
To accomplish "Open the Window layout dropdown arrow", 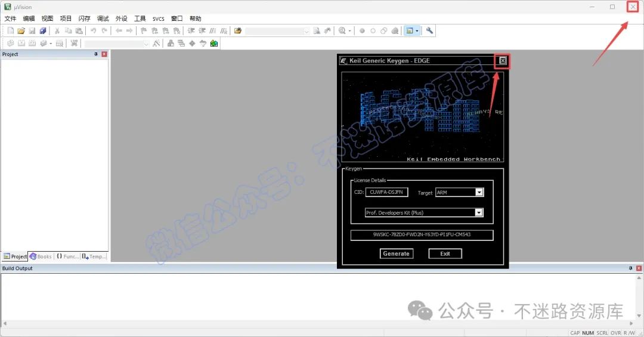I will [x=417, y=30].
